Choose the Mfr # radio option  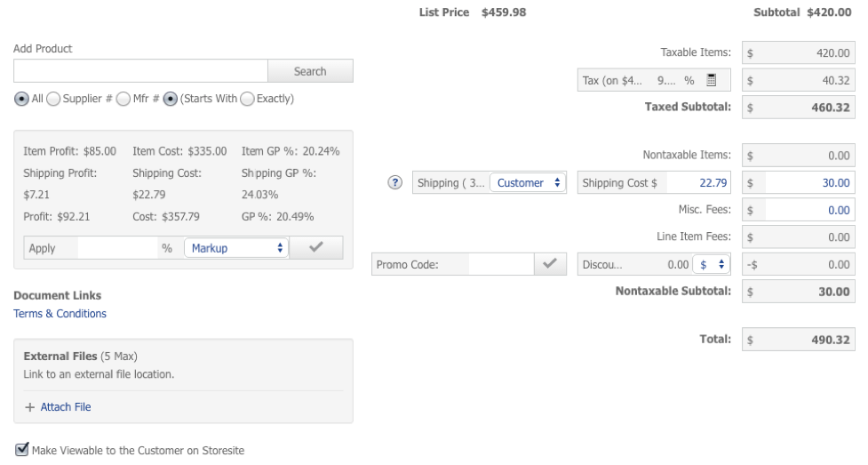[124, 99]
